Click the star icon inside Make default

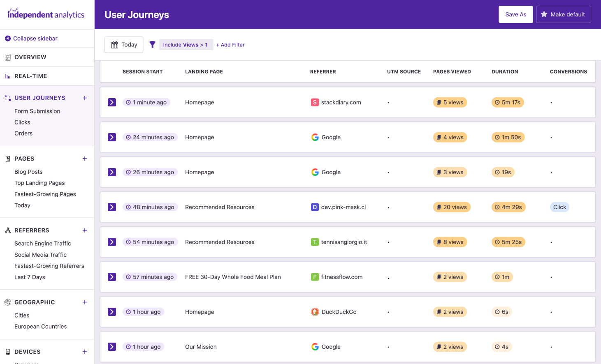[x=544, y=14]
